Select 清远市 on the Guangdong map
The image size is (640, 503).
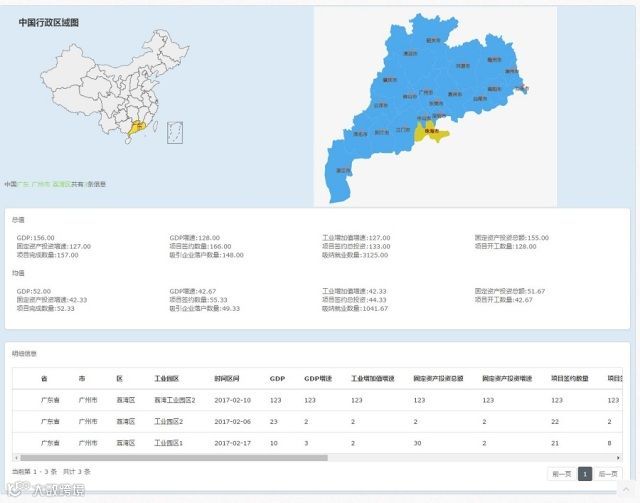pos(410,53)
